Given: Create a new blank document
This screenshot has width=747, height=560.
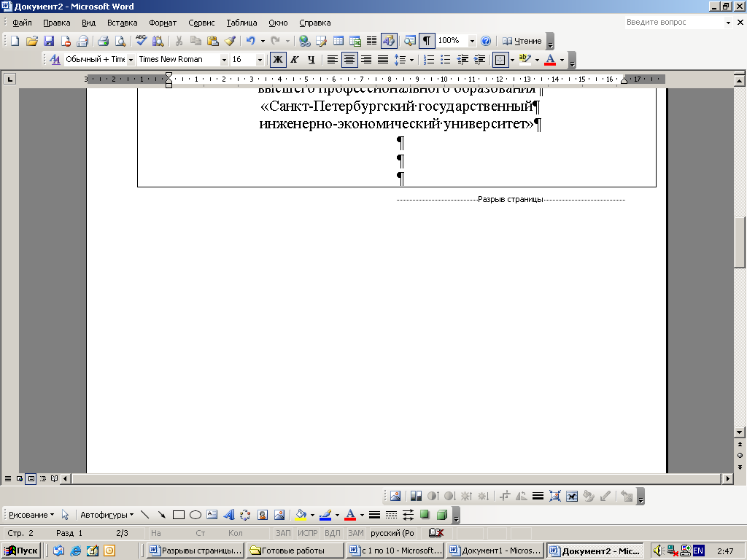Looking at the screenshot, I should (15, 41).
